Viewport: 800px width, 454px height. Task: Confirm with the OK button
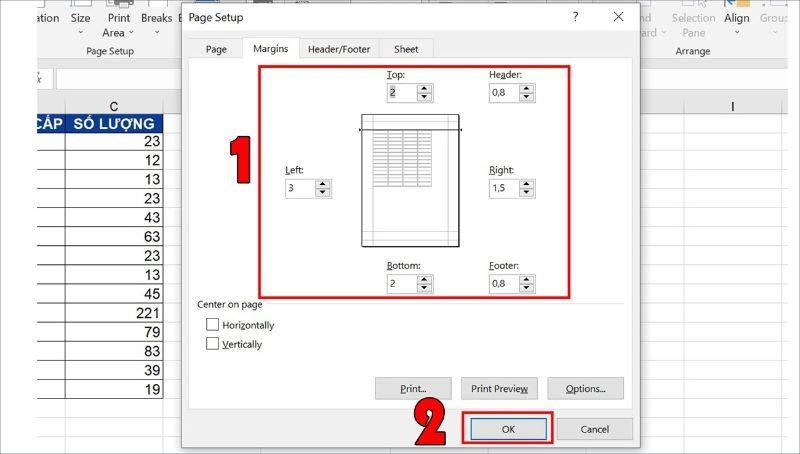[508, 429]
